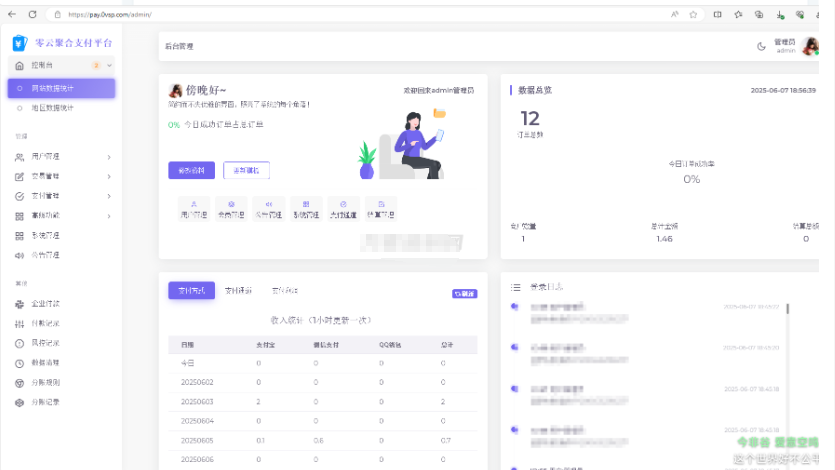Open the browser split-screen icon
The height and width of the screenshot is (470, 835).
(717, 14)
